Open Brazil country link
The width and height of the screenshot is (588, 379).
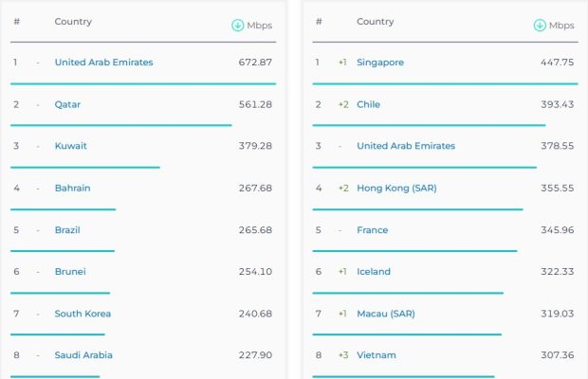pos(67,230)
